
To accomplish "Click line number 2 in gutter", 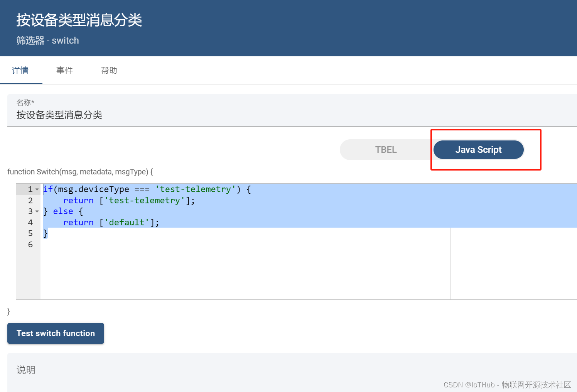I will point(30,201).
